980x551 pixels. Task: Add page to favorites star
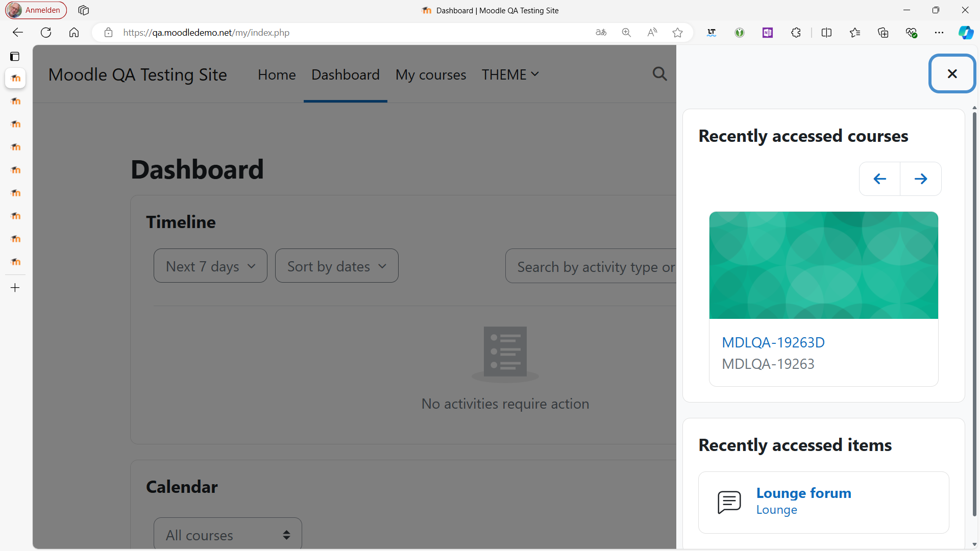pyautogui.click(x=677, y=33)
